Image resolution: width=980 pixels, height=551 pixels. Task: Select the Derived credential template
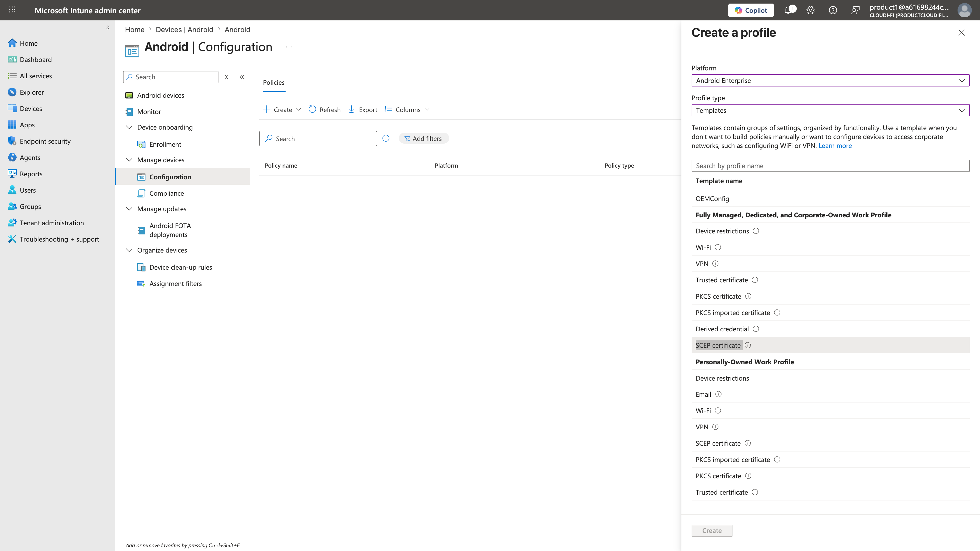830,329
